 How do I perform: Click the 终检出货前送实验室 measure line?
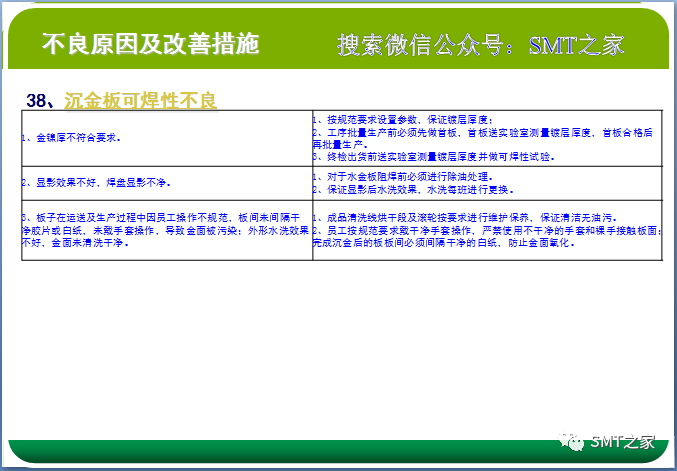coord(435,157)
